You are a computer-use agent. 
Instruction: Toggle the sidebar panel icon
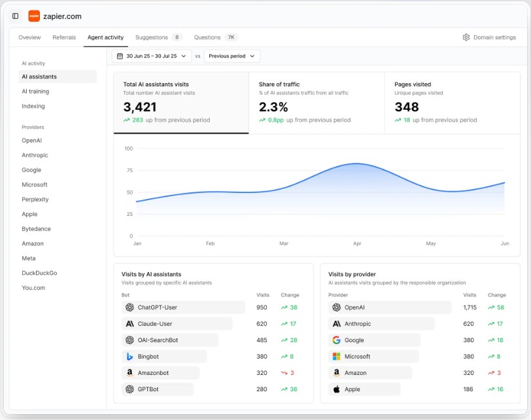(15, 16)
